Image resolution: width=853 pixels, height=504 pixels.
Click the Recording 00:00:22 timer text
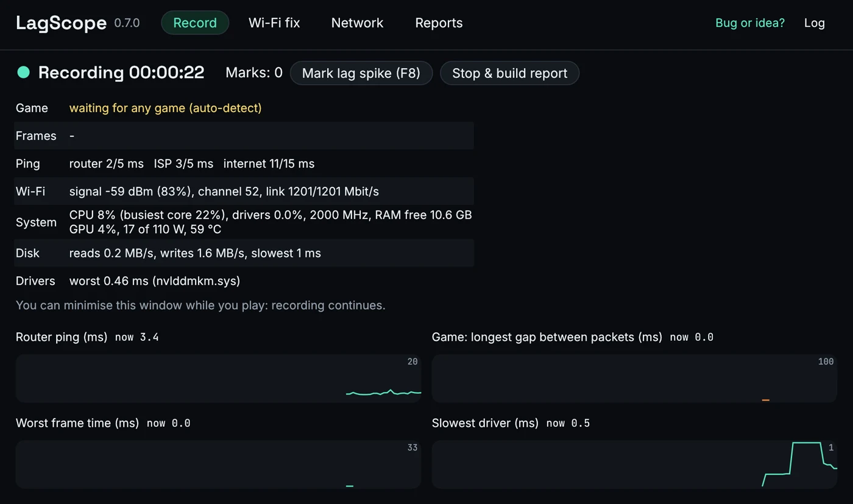[x=121, y=72]
